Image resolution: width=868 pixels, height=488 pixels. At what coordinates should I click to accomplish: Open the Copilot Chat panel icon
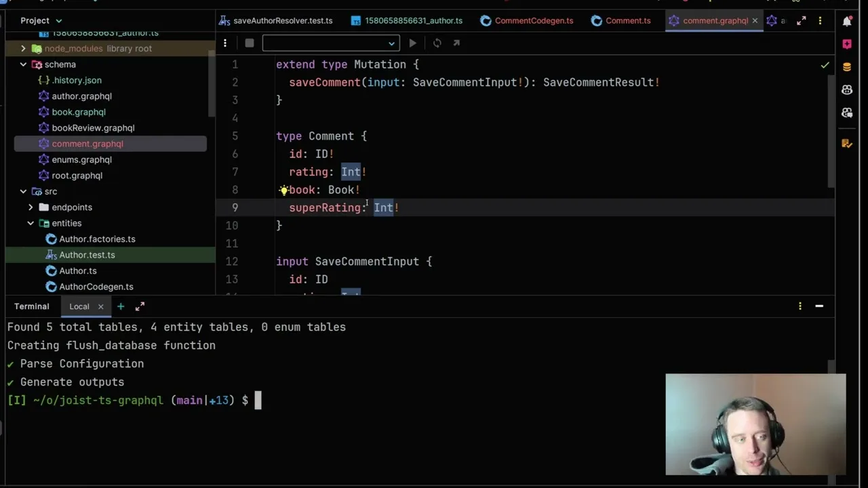(847, 113)
